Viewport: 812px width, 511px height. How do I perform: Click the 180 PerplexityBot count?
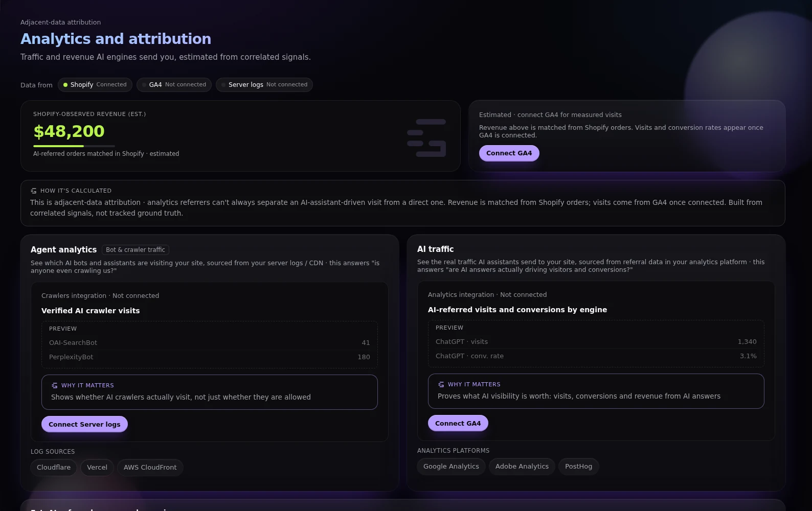364,357
